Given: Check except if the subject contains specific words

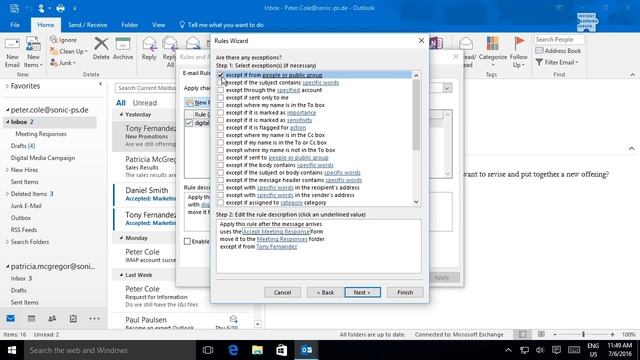Looking at the screenshot, I should (x=220, y=82).
